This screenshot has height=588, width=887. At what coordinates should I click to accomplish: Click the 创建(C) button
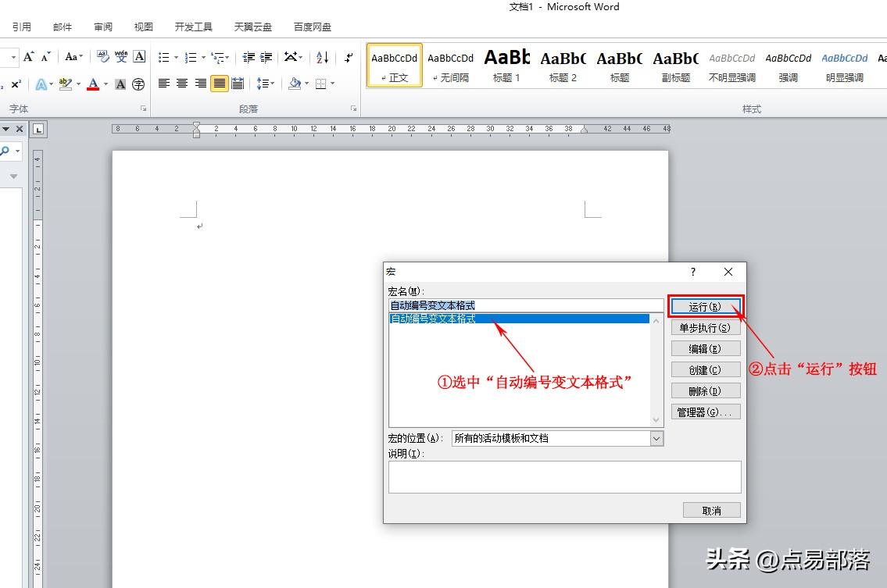tap(706, 370)
